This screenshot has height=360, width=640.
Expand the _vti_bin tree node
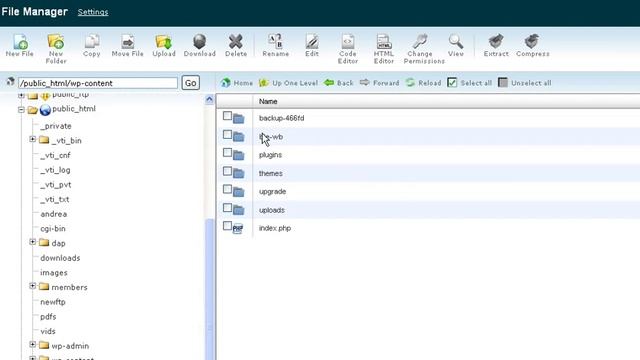pyautogui.click(x=33, y=139)
